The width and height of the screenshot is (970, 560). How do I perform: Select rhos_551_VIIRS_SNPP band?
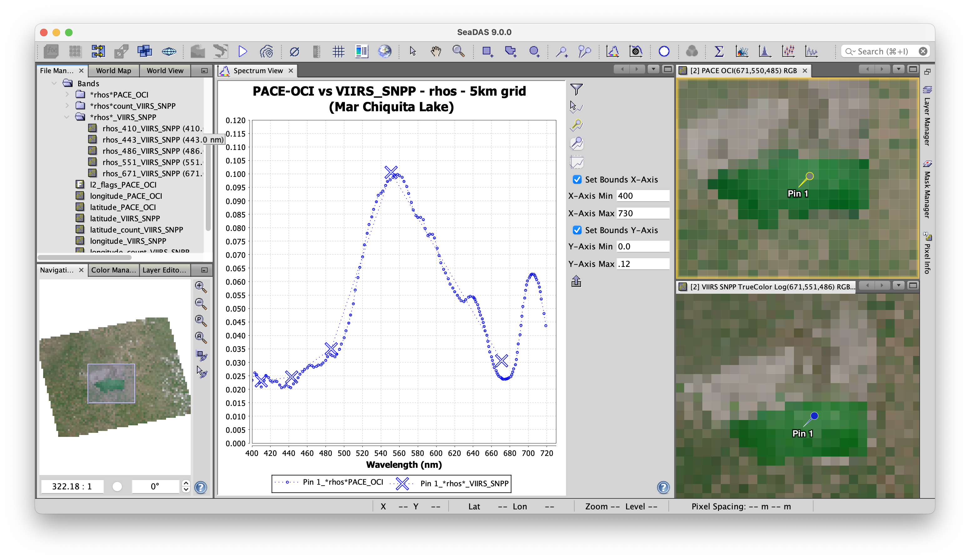coord(145,162)
